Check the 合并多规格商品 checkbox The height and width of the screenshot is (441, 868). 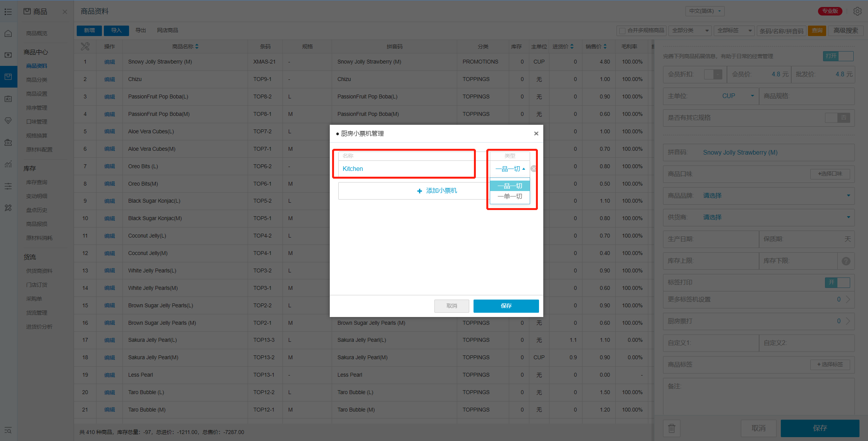coord(622,31)
